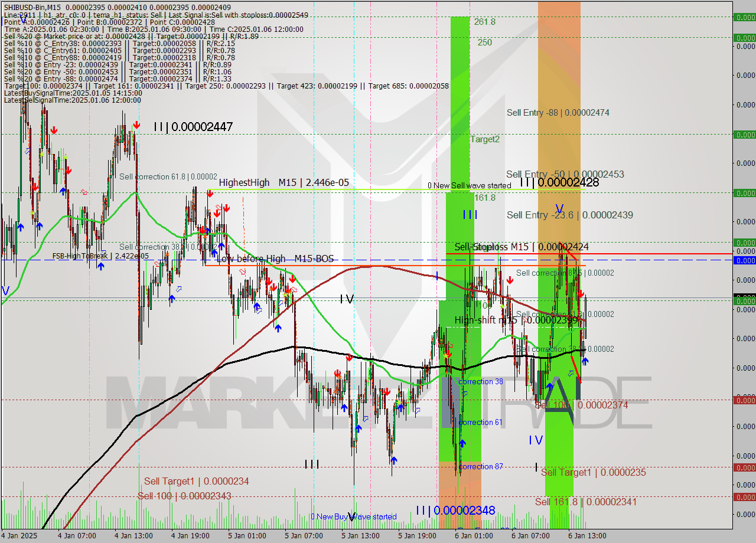
Task: Select the 'Sell Entry -50 | 0.00002453' label
Action: tap(565, 175)
